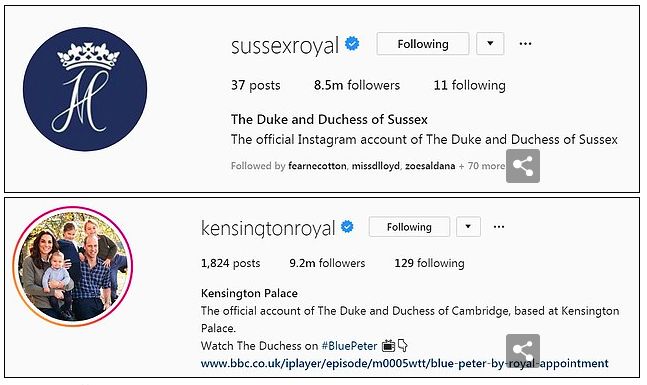Click the sussexroyal verified badge icon

pos(352,43)
